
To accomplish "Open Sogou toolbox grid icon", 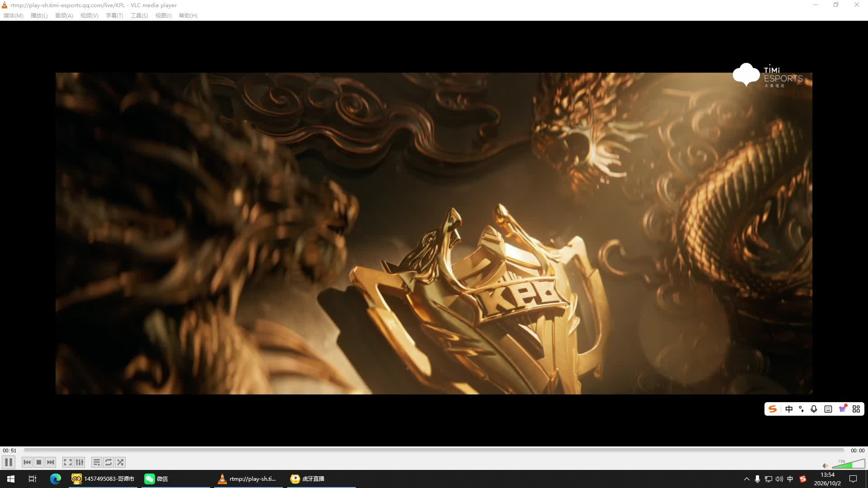I will [x=856, y=409].
